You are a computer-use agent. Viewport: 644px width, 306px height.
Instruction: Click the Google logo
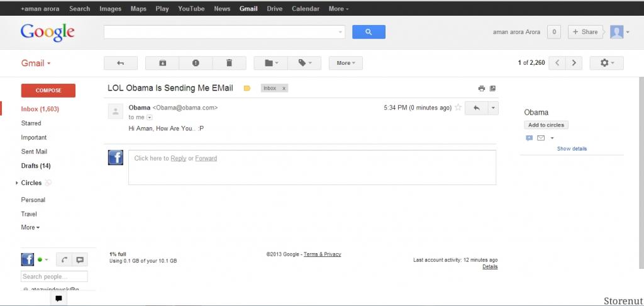[47, 32]
